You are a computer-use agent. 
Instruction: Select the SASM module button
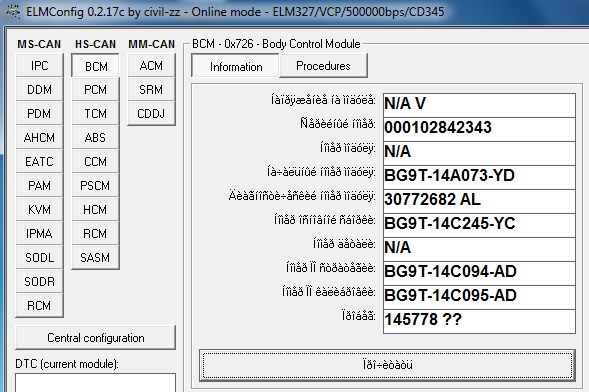pyautogui.click(x=95, y=258)
